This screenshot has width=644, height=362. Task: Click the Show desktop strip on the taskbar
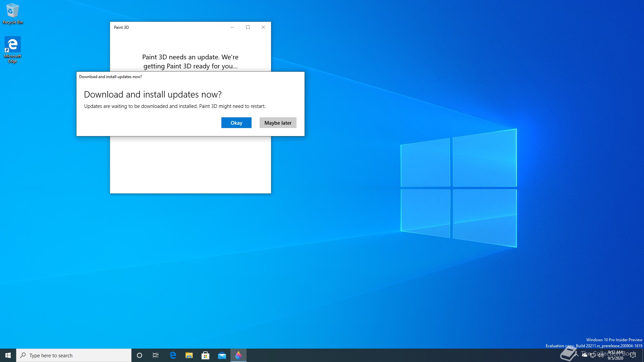(643, 355)
